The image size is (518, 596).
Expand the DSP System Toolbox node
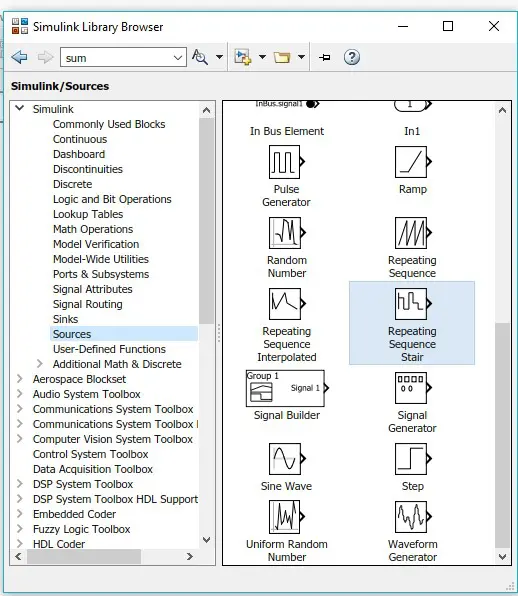tap(19, 484)
